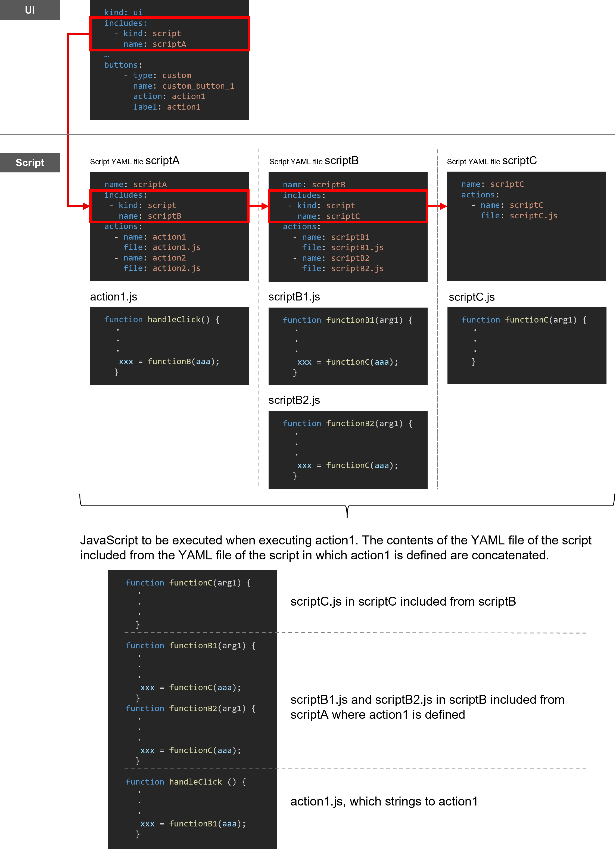
Task: Click the scriptC.js file reference
Action: tap(533, 216)
